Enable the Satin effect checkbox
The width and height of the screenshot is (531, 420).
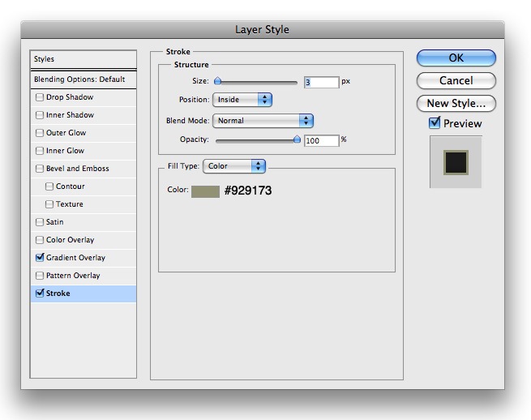[x=40, y=222]
